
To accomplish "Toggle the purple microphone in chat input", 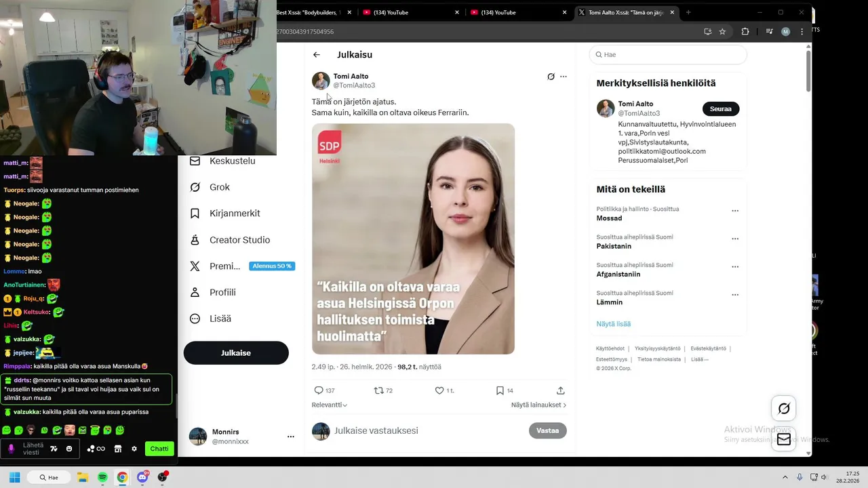I will pos(11,449).
